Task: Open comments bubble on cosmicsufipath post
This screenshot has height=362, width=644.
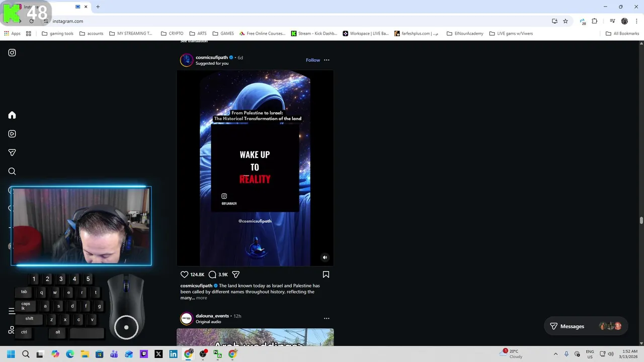Action: (212, 275)
